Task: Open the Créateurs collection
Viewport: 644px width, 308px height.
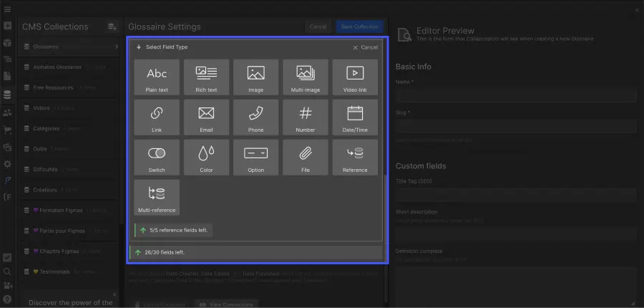Action: tap(69, 190)
